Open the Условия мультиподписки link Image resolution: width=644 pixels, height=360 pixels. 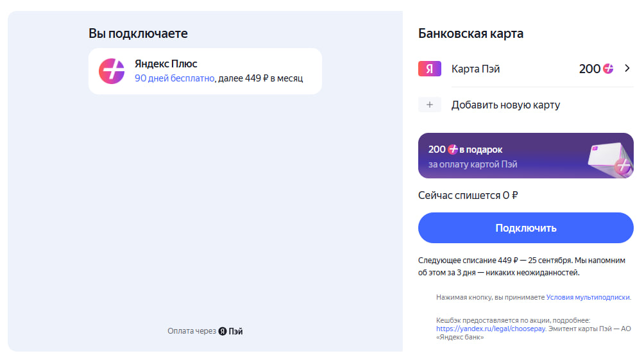[588, 297]
